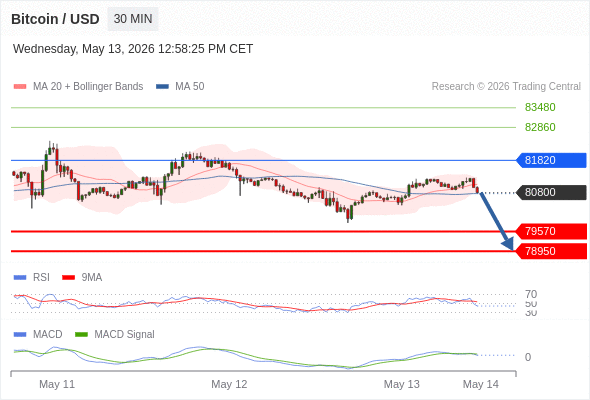Click the 30 MIN timeframe badge
The height and width of the screenshot is (400, 590).
pos(133,19)
